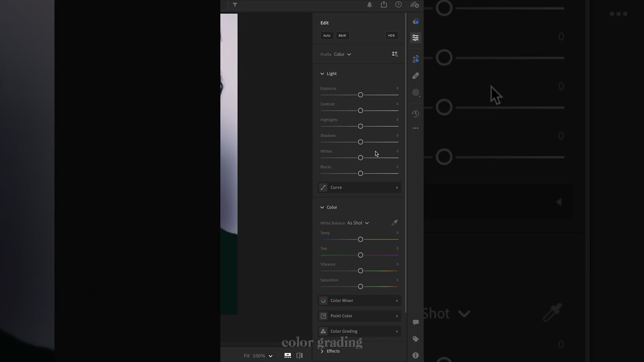The image size is (644, 362).
Task: Click the Temp slider handle
Action: [x=360, y=239]
